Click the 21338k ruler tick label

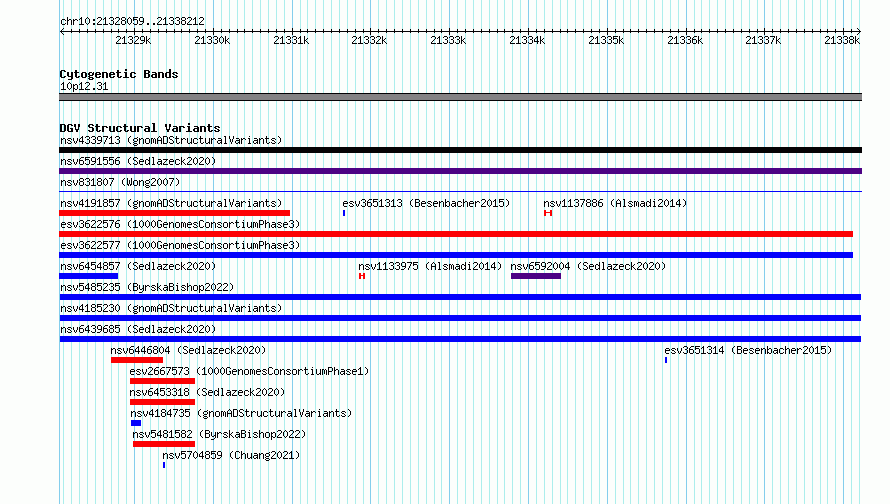[842, 40]
